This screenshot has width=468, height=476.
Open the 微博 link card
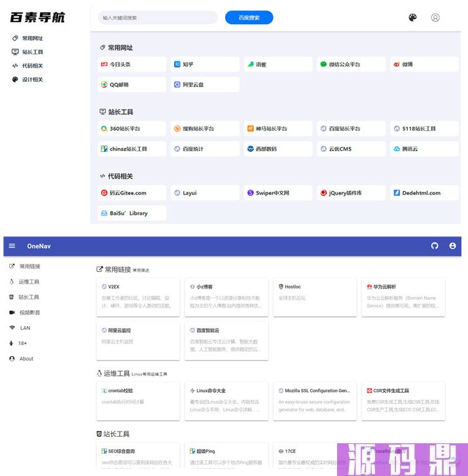click(424, 64)
